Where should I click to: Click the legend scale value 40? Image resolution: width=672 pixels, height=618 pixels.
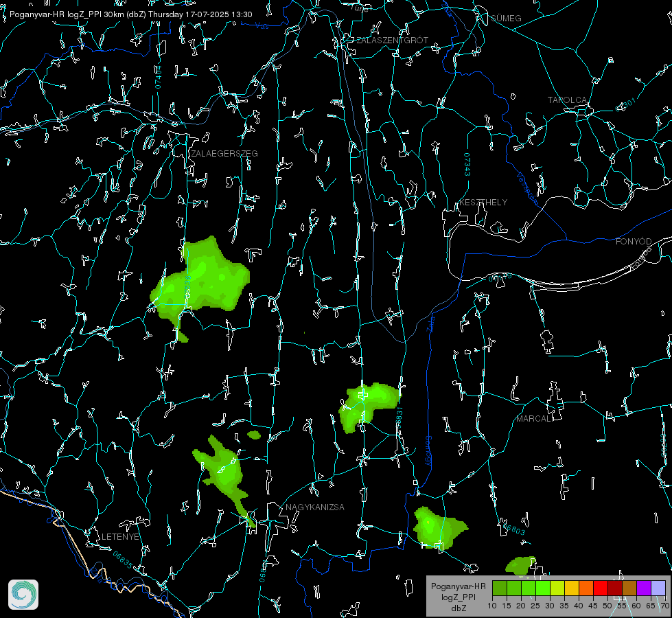579,606
